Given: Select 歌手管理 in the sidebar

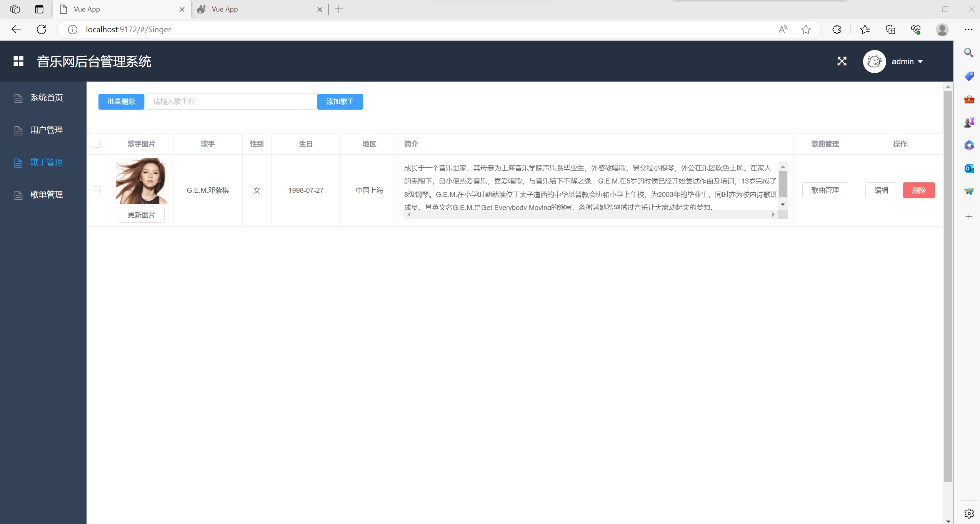Looking at the screenshot, I should point(43,162).
